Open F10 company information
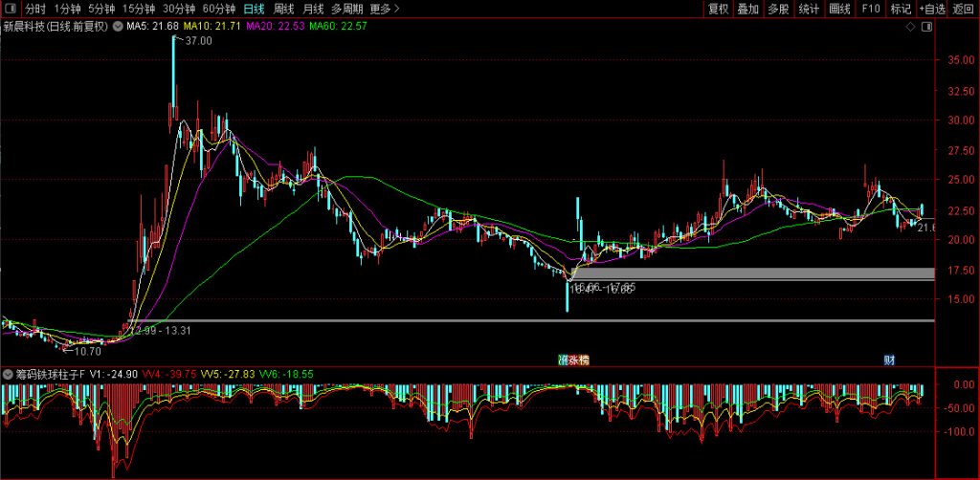 pyautogui.click(x=870, y=9)
